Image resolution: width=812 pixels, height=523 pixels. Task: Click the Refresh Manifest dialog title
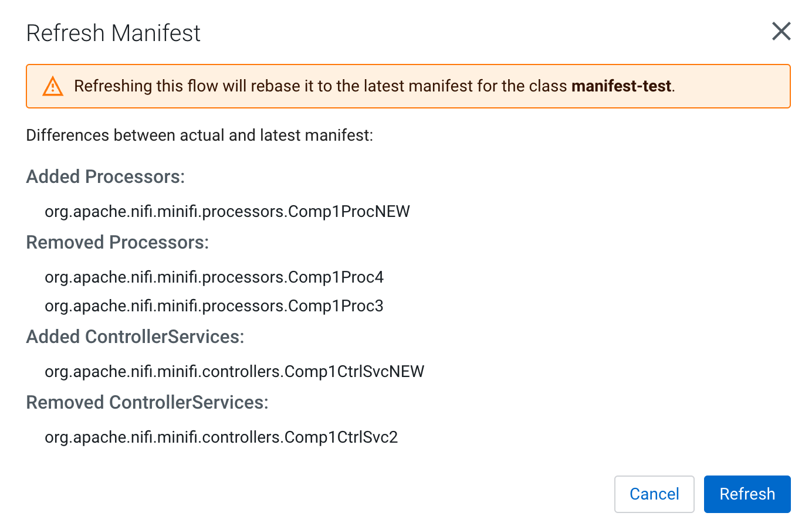pos(113,33)
